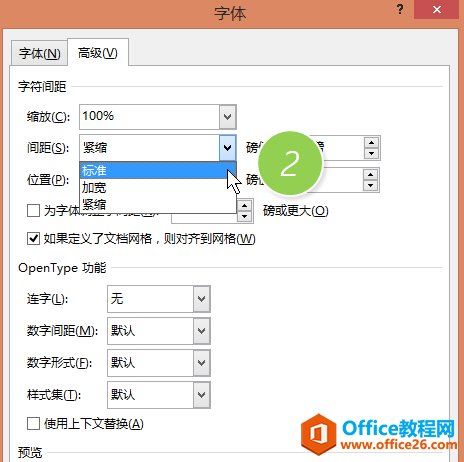Decrease spacing points value with down arrow
This screenshot has width=464, height=462.
[x=371, y=154]
